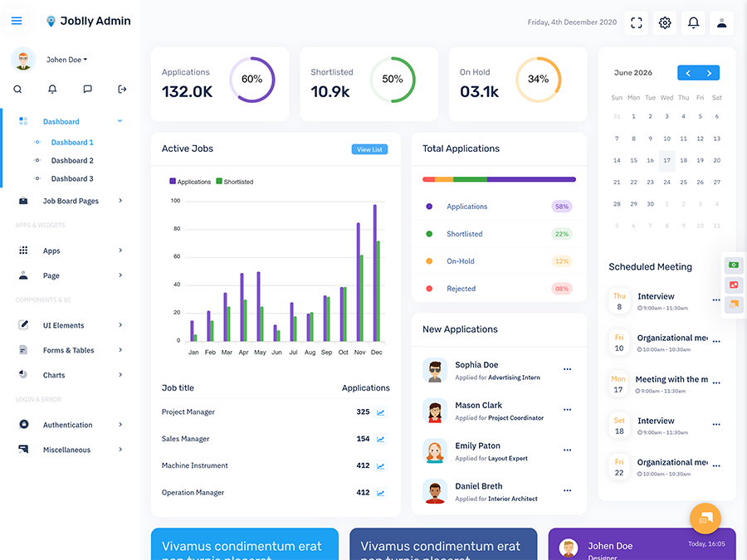Click sidebar bell icon under Johen Doe

click(x=52, y=89)
